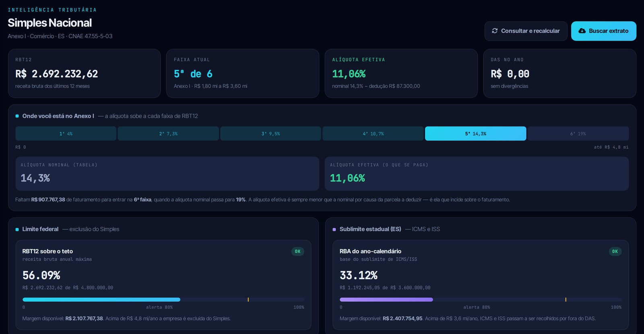Click the R$ 0,00 value in DAS NO ANO
The height and width of the screenshot is (334, 644).
510,74
